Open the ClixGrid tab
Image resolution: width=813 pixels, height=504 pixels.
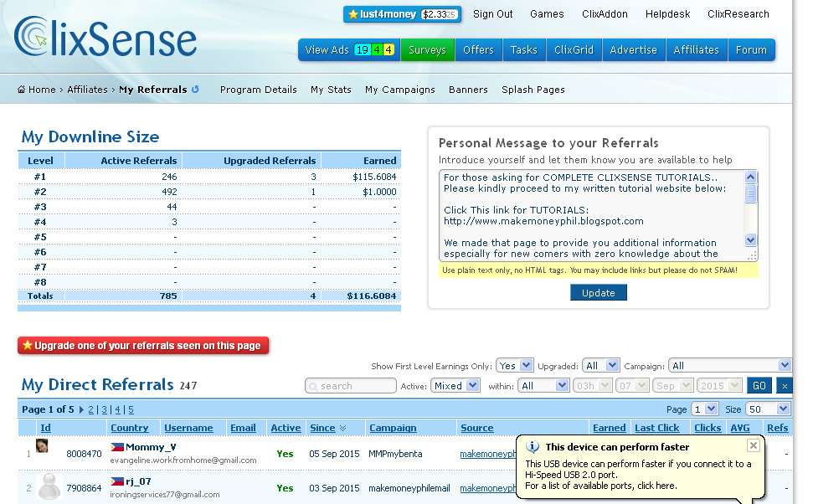pyautogui.click(x=574, y=49)
